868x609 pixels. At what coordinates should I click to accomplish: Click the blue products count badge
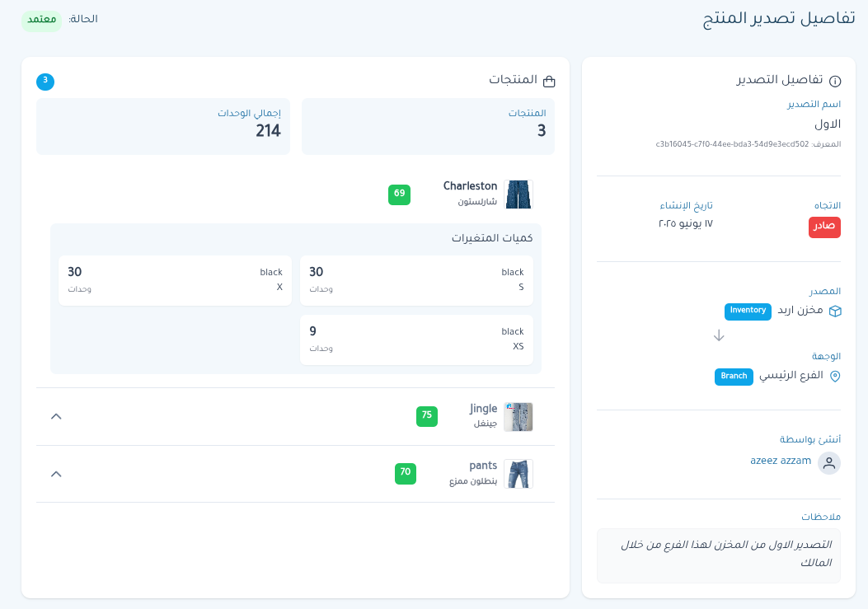tap(45, 82)
